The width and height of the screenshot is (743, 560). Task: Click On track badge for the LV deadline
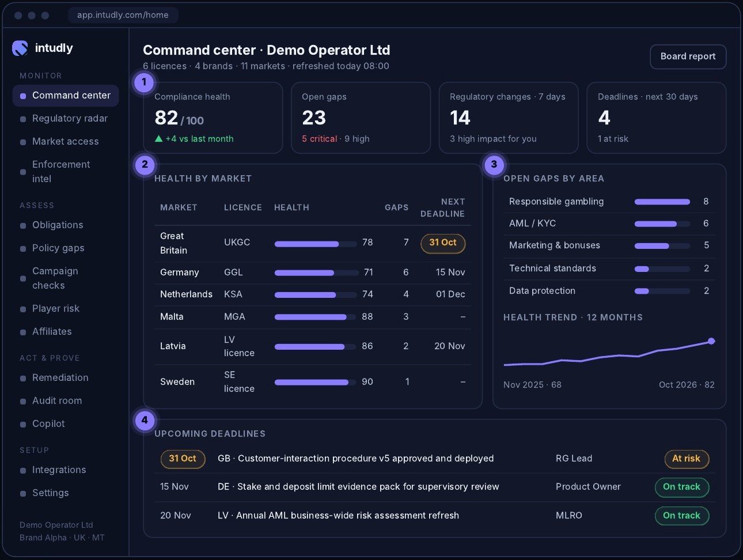pos(682,516)
